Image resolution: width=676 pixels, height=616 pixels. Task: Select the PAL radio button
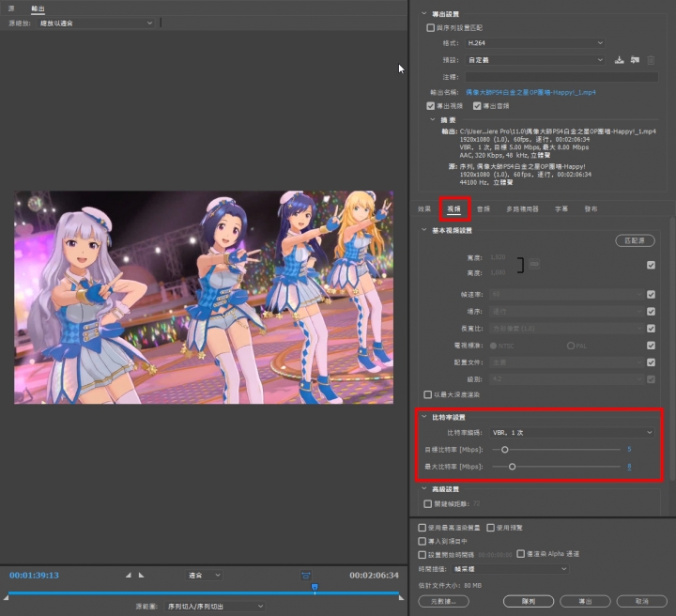coord(571,346)
